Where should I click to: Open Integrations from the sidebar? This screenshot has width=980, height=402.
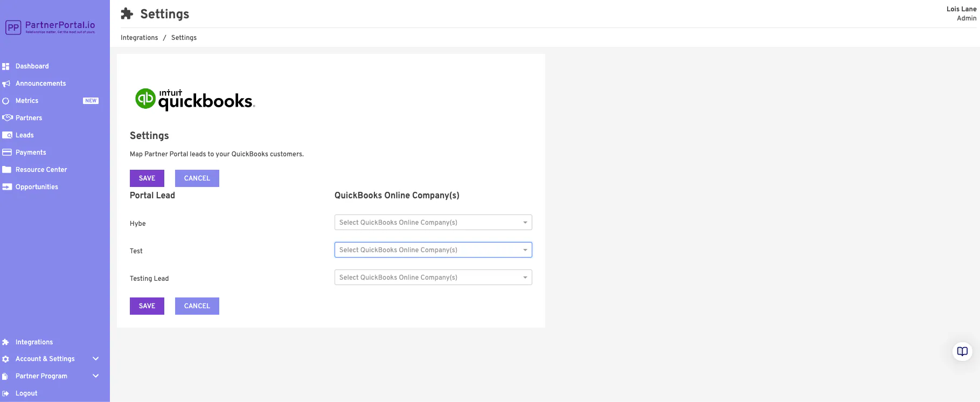(x=34, y=342)
